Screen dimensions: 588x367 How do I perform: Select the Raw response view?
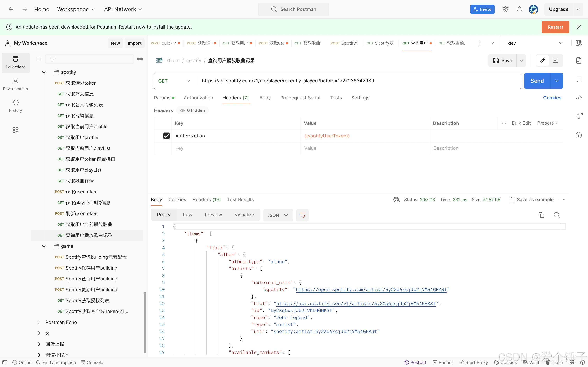[187, 215]
